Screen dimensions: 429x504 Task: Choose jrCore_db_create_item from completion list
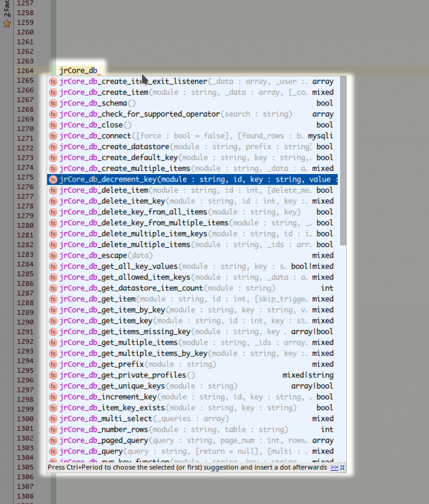104,92
